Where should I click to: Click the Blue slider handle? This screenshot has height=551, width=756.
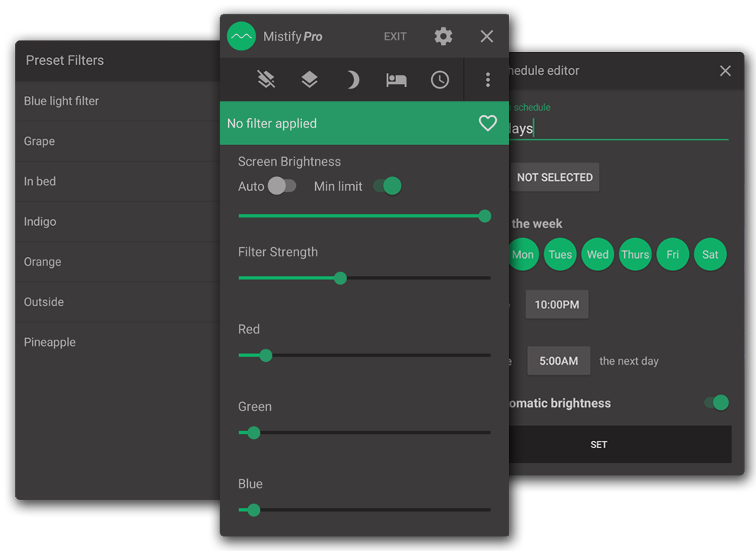253,510
